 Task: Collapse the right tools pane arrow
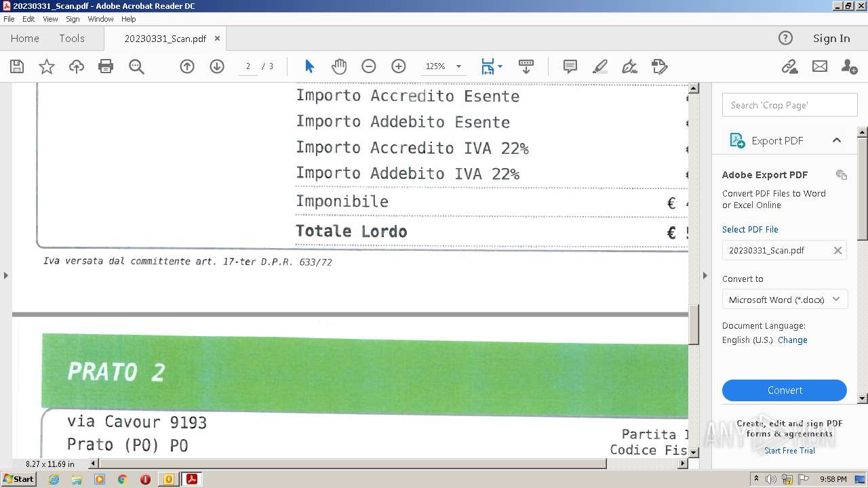(705, 275)
